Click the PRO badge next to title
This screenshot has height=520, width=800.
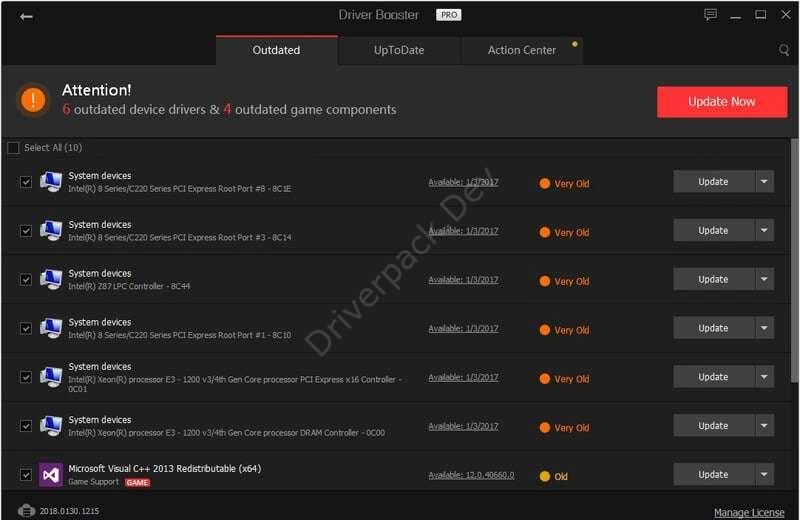click(x=448, y=15)
